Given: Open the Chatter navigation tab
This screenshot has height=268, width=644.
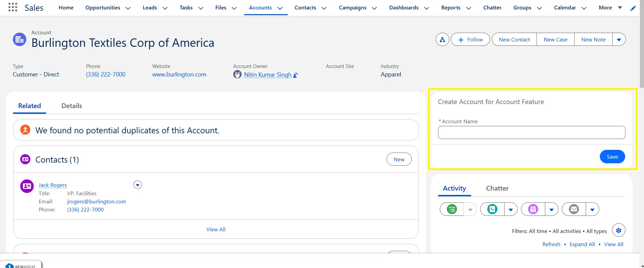Looking at the screenshot, I should [x=492, y=7].
